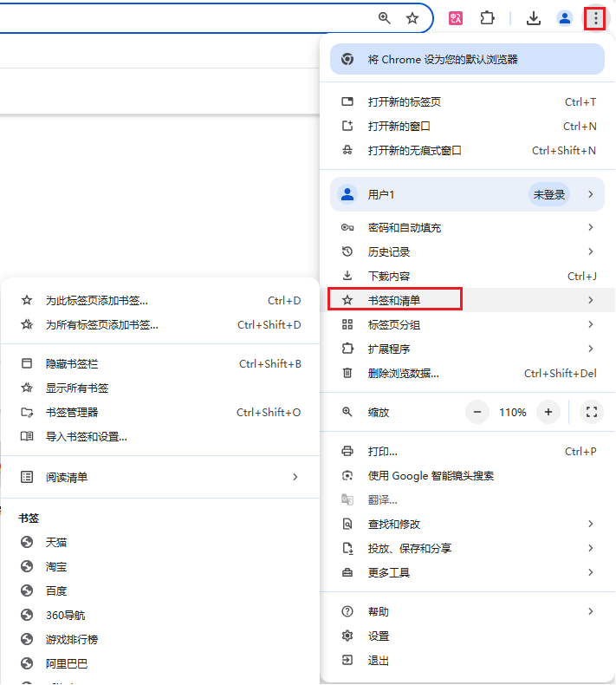Add bookmark for this tab (为此标签页添加书签)
Screen dimensions: 616x685
click(x=160, y=301)
